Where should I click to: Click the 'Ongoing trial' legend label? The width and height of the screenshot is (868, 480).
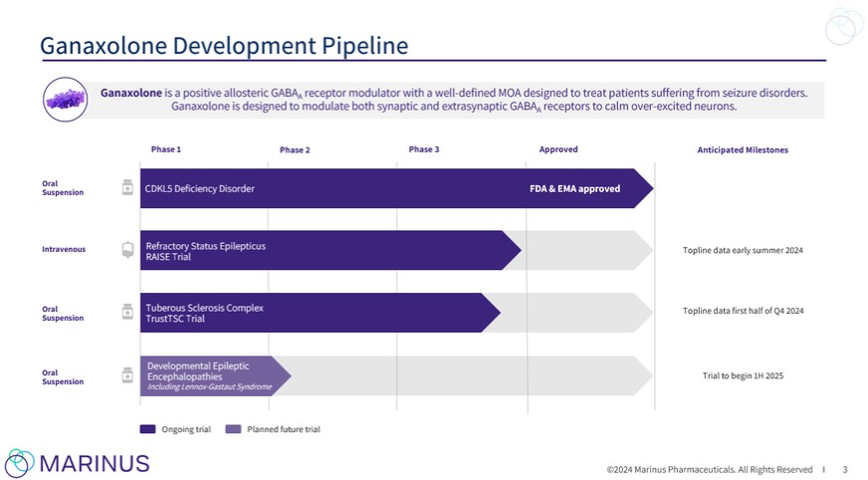(x=186, y=429)
